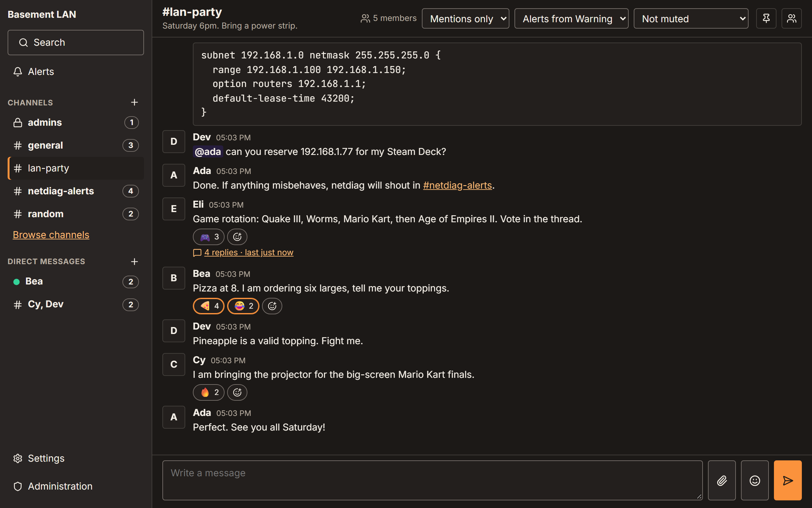Open the Mentions only notification dropdown
The height and width of the screenshot is (508, 812).
[x=465, y=18]
